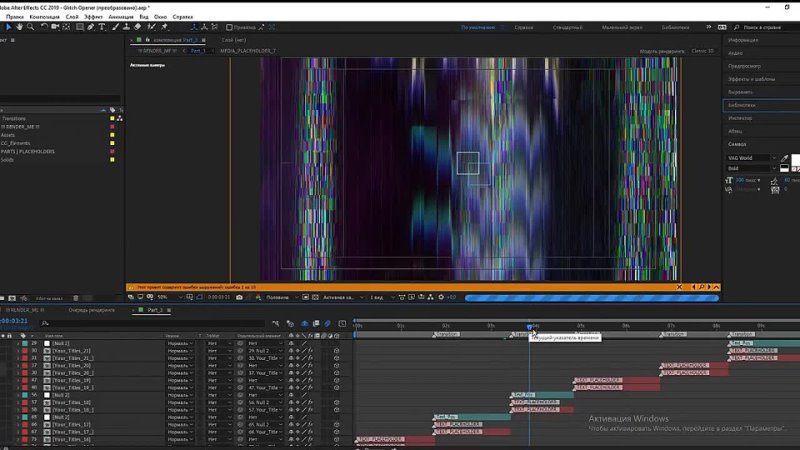Select the Hand tool
Image resolution: width=800 pixels, height=450 pixels.
coord(20,27)
